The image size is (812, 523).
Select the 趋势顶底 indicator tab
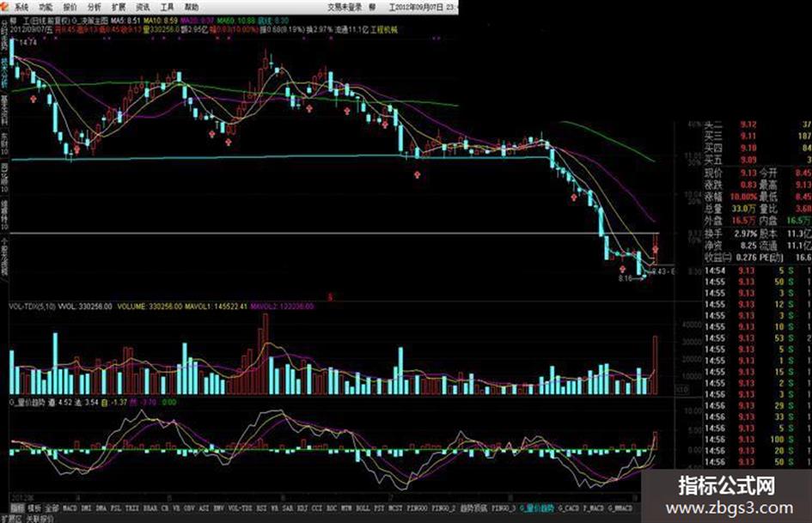[x=473, y=508]
